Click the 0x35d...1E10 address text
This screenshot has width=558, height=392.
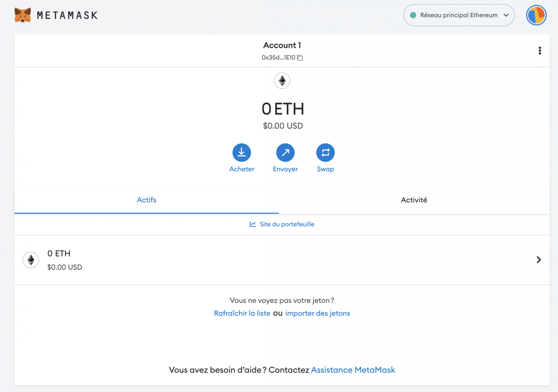[278, 58]
